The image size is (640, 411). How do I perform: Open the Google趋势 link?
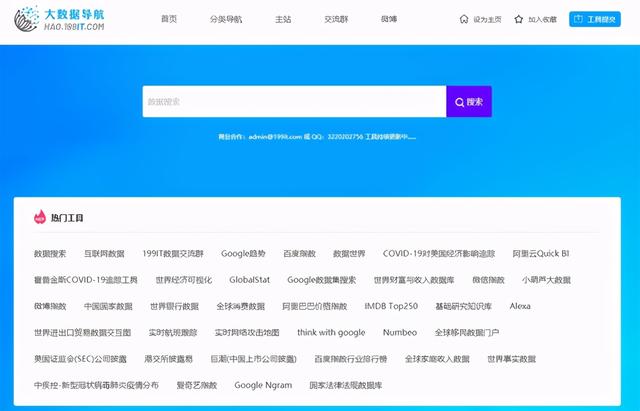[243, 253]
